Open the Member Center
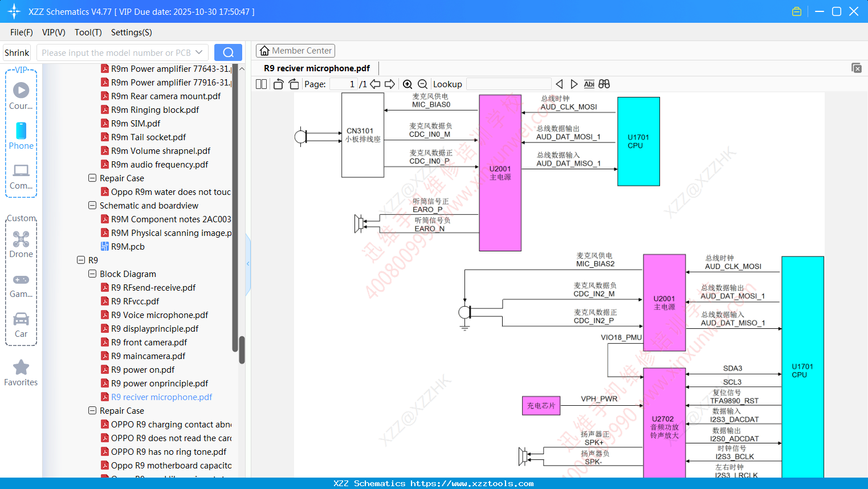 click(x=295, y=51)
